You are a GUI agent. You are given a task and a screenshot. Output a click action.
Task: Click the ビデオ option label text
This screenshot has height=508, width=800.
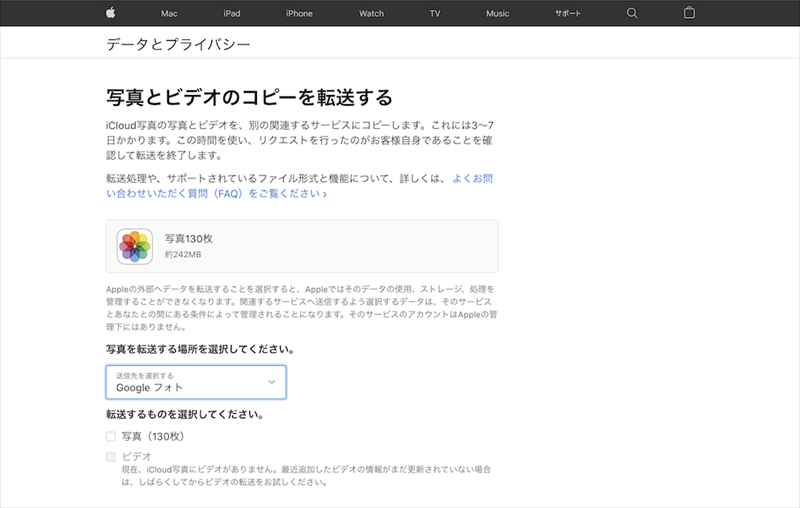[136, 456]
